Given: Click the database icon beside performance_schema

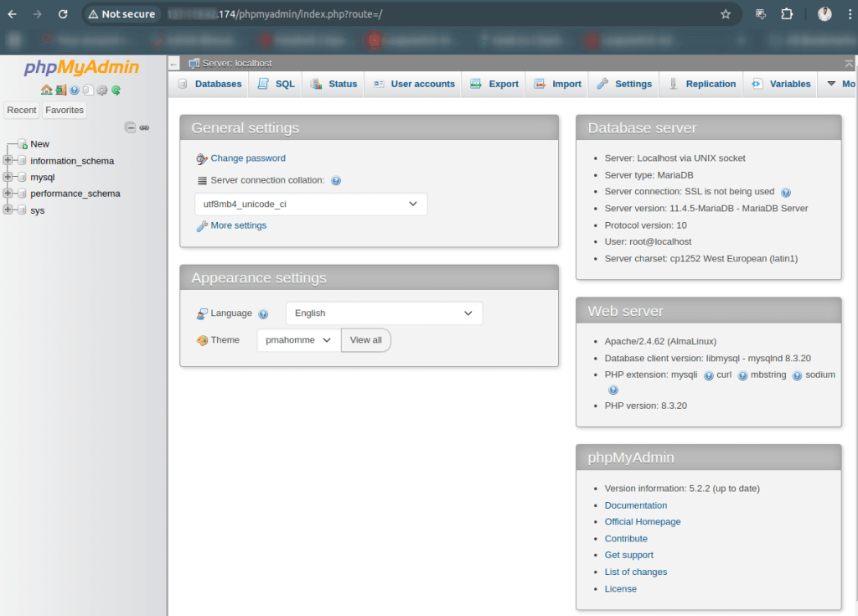Looking at the screenshot, I should (22, 194).
